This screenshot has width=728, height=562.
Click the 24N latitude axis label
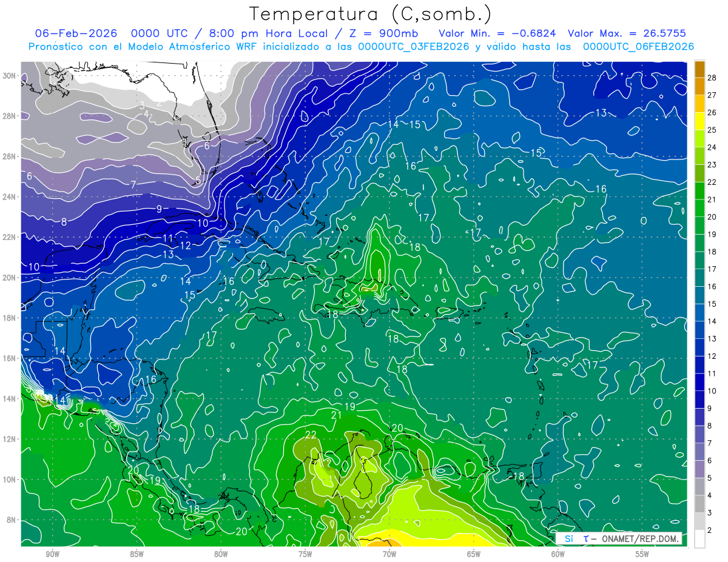point(10,197)
